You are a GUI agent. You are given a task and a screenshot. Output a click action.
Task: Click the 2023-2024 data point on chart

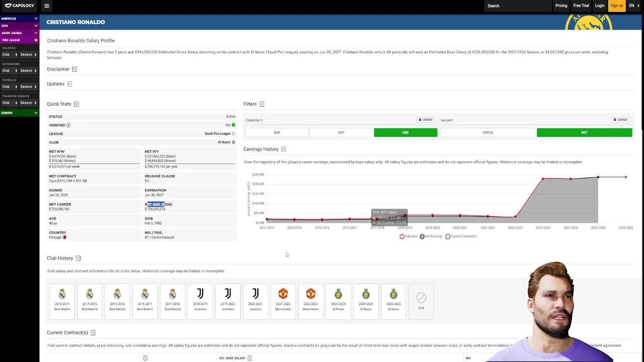pos(543,179)
